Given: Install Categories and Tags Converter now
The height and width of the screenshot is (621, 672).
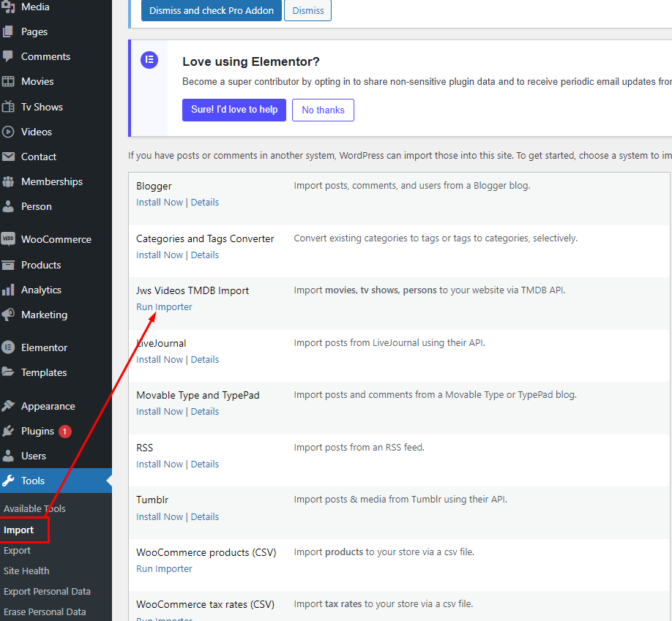Looking at the screenshot, I should pyautogui.click(x=160, y=255).
